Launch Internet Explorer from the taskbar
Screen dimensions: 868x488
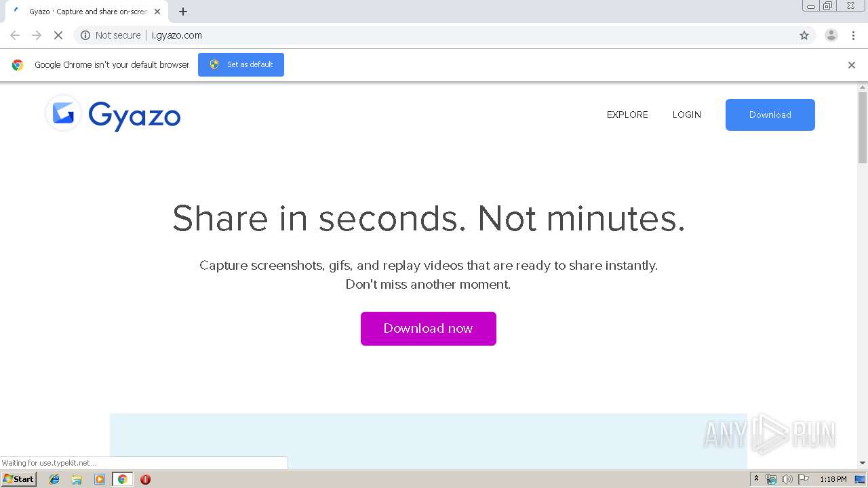[x=54, y=479]
